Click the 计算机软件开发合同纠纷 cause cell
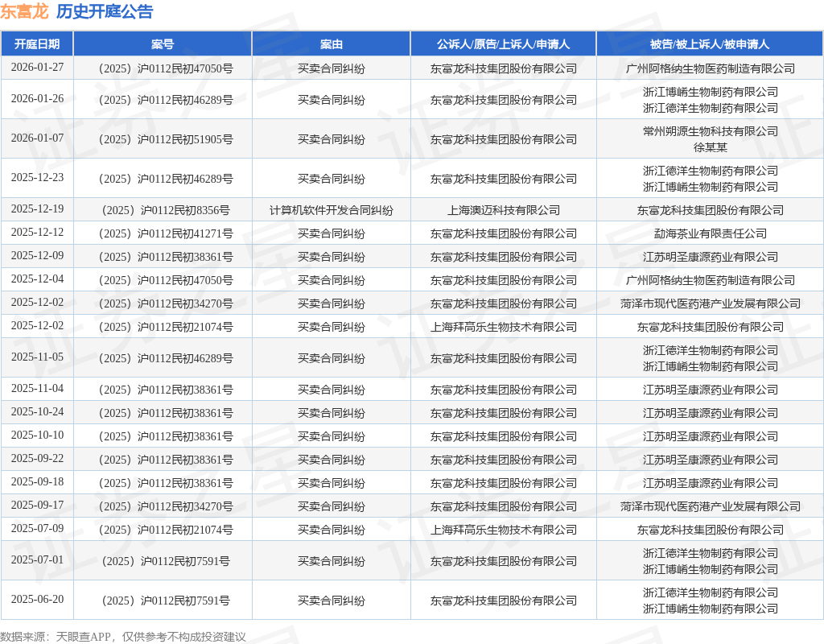Image resolution: width=824 pixels, height=644 pixels. pos(331,210)
